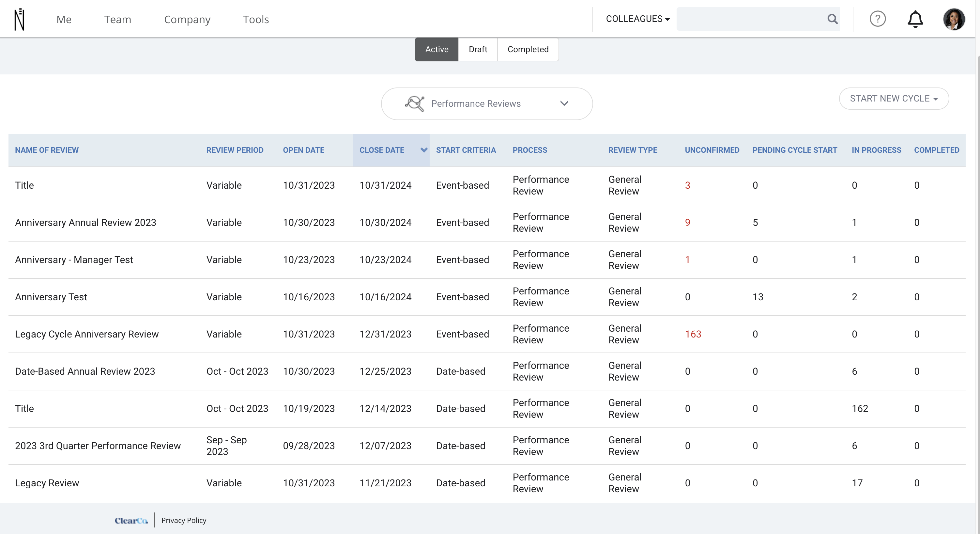Sort by REVIEW PERIOD column
The width and height of the screenshot is (980, 534).
235,150
